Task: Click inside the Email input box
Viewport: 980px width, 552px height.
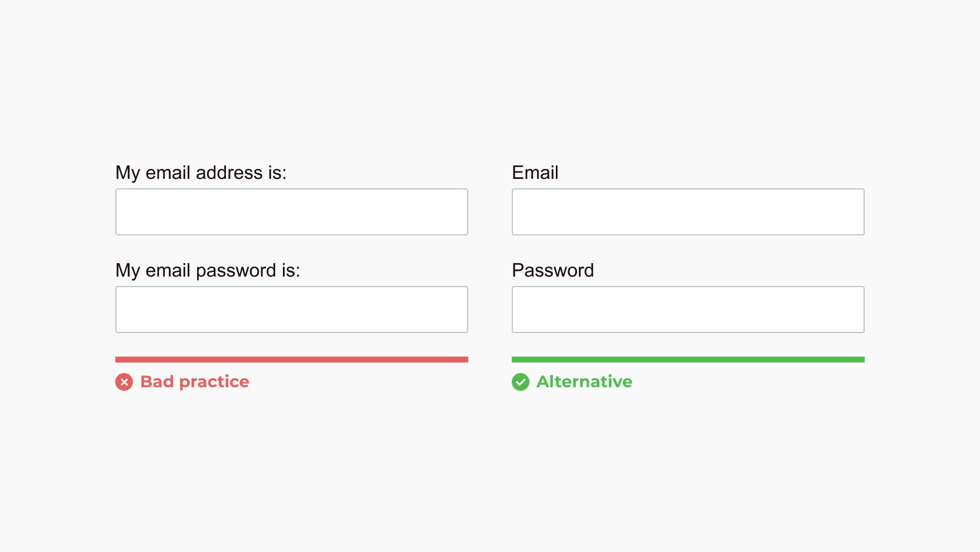Action: pos(687,211)
